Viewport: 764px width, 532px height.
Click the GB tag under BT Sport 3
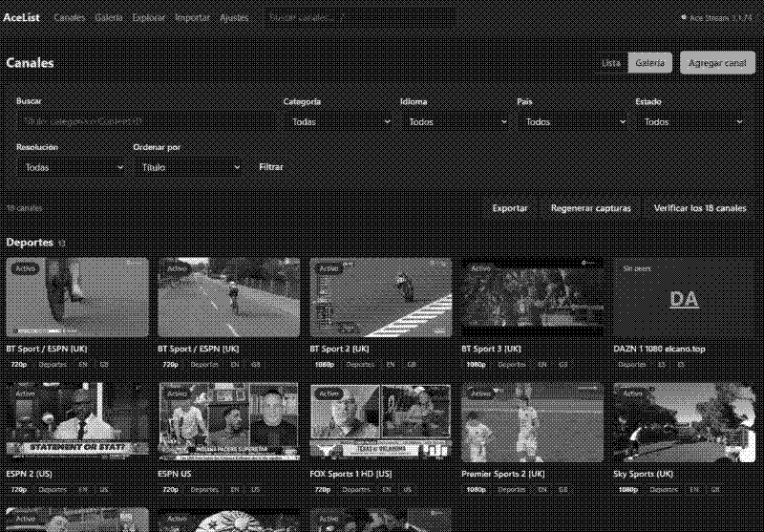click(563, 365)
